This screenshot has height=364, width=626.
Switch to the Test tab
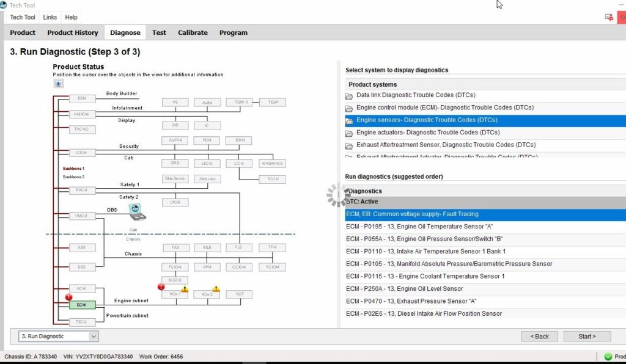[159, 32]
